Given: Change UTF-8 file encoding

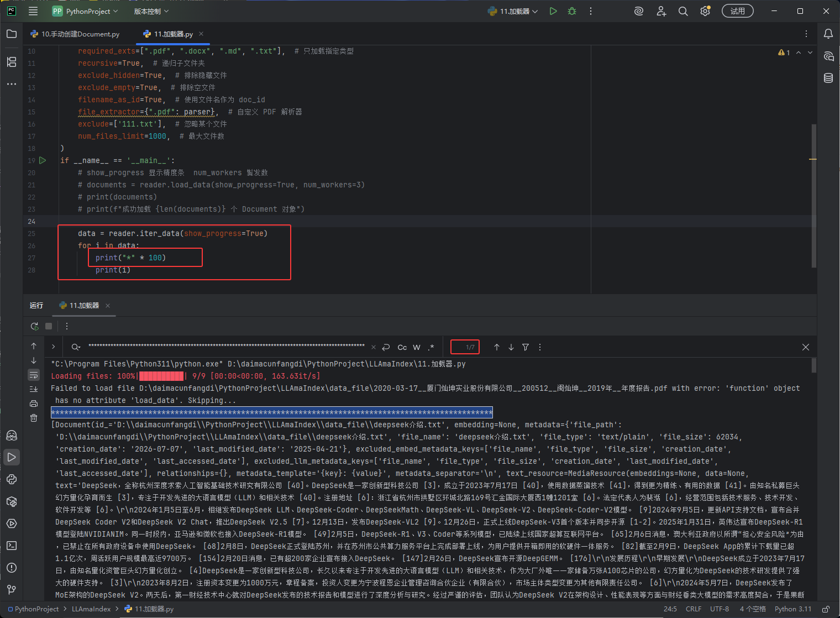Looking at the screenshot, I should tap(720, 609).
